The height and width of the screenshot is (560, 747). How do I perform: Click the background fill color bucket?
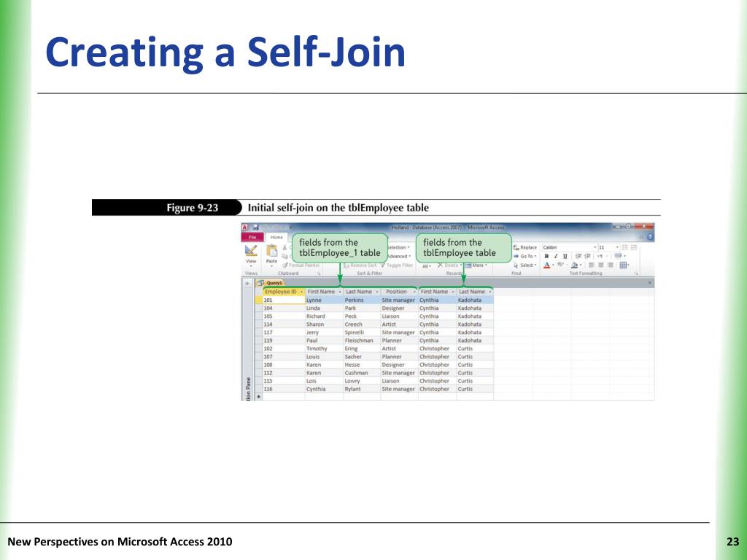(575, 265)
